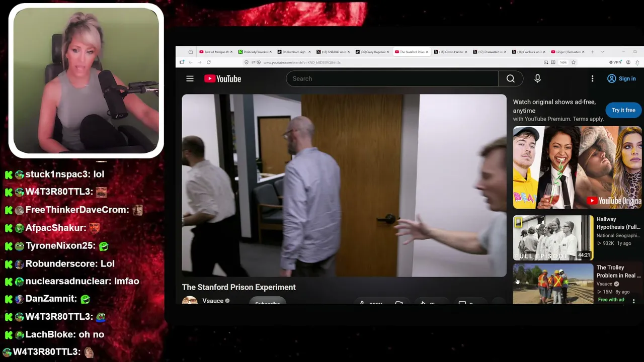Open the 160% zoom level control
This screenshot has width=644, height=362.
(x=563, y=62)
